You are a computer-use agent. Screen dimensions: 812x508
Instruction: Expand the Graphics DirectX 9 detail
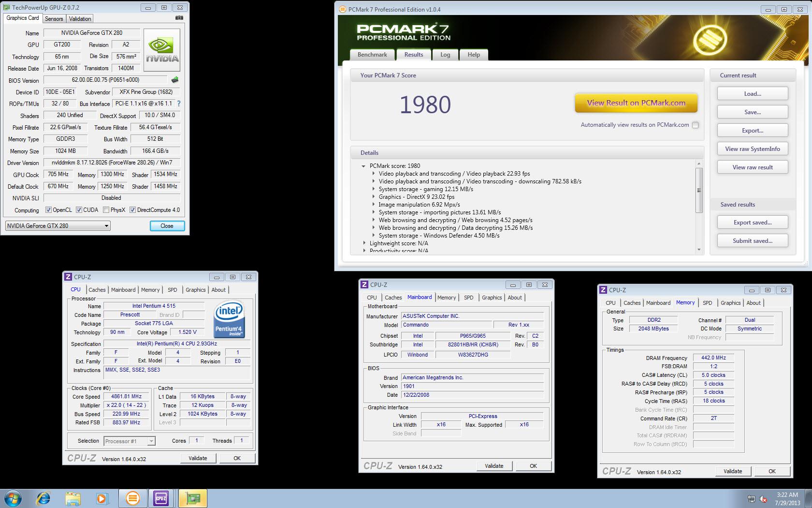pyautogui.click(x=374, y=197)
